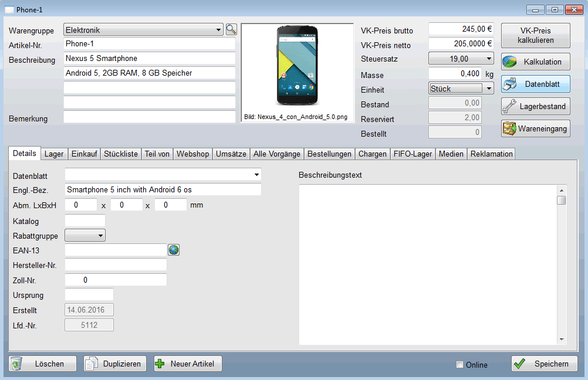This screenshot has height=380, width=588.
Task: Click the Zoll-Nr. input field
Action: (116, 280)
